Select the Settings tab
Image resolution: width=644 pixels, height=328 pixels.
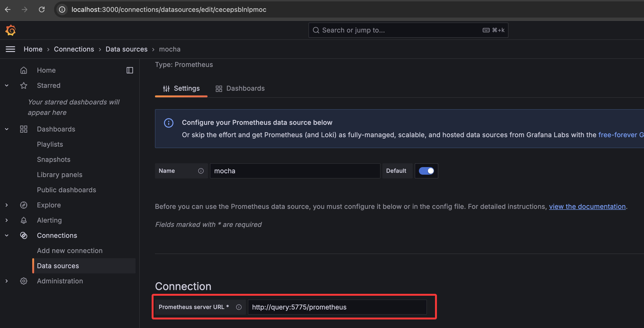181,88
